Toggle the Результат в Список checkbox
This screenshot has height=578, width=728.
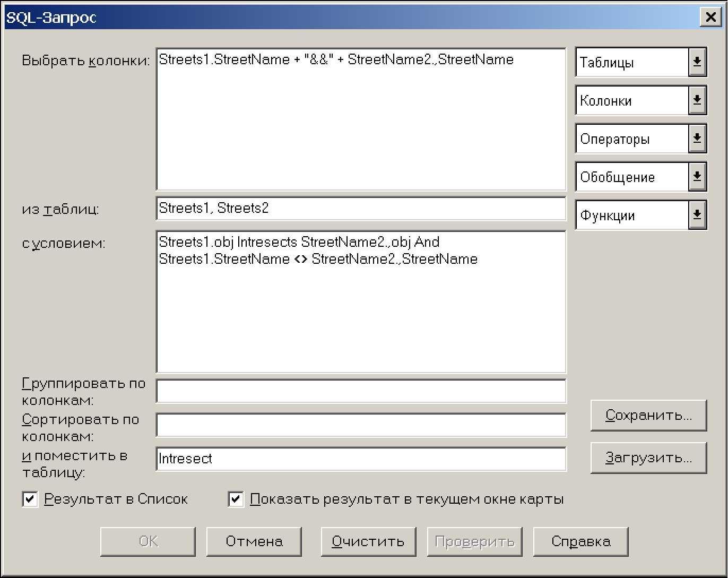click(x=30, y=499)
